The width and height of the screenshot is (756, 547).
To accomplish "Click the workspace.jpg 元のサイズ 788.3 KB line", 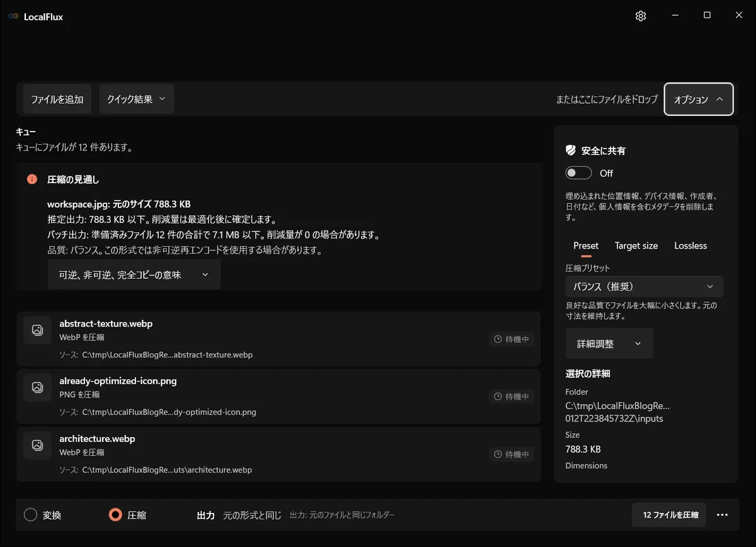I will pyautogui.click(x=119, y=205).
